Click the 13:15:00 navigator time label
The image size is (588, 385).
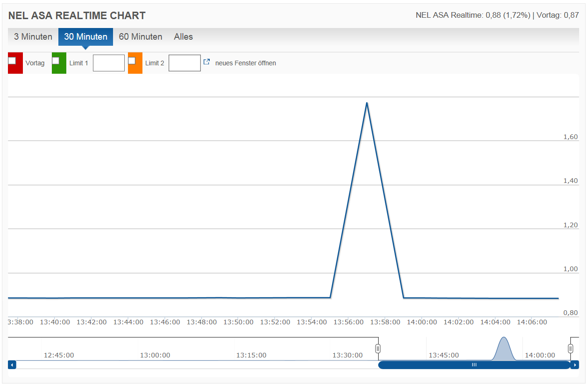pos(251,355)
